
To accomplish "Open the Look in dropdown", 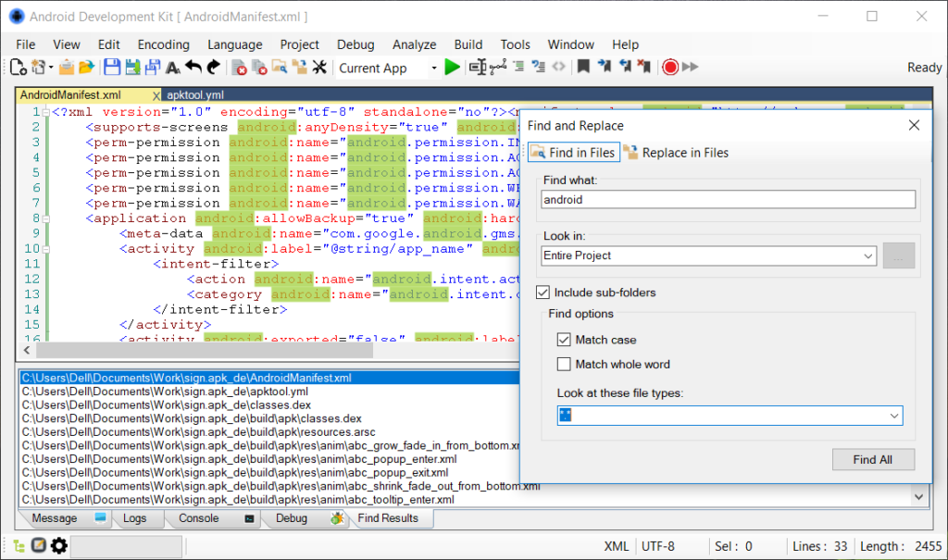I will pyautogui.click(x=868, y=255).
